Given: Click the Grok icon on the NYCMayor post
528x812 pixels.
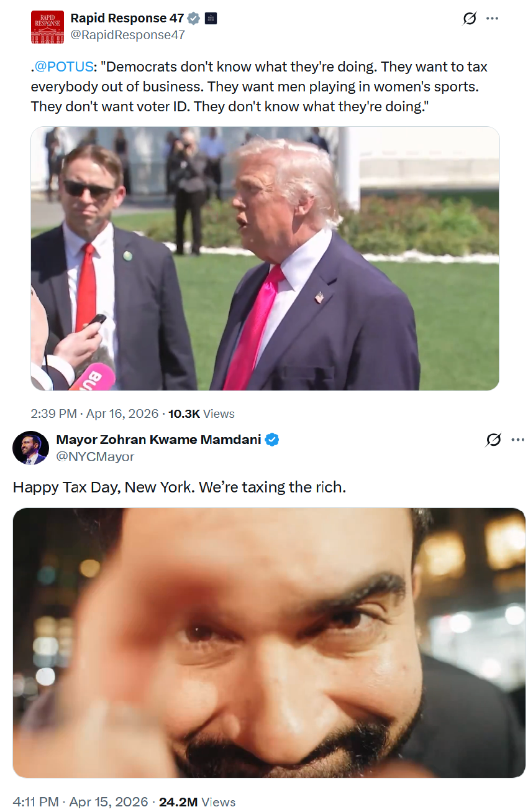Looking at the screenshot, I should pyautogui.click(x=493, y=440).
